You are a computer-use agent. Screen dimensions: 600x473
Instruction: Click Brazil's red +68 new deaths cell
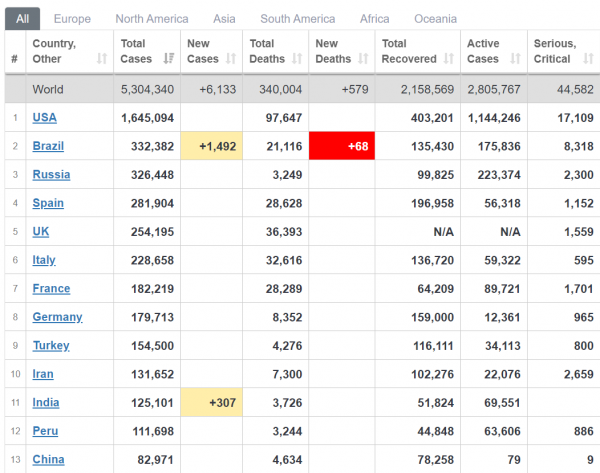click(x=342, y=146)
